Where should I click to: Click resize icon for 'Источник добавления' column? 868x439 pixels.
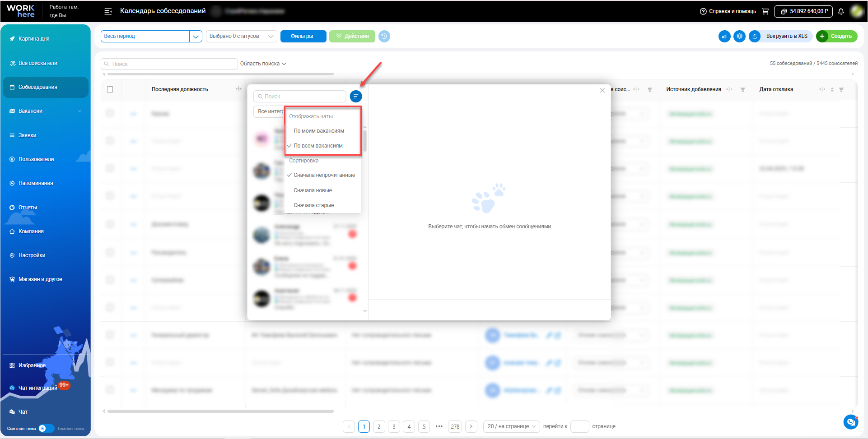[x=729, y=89]
